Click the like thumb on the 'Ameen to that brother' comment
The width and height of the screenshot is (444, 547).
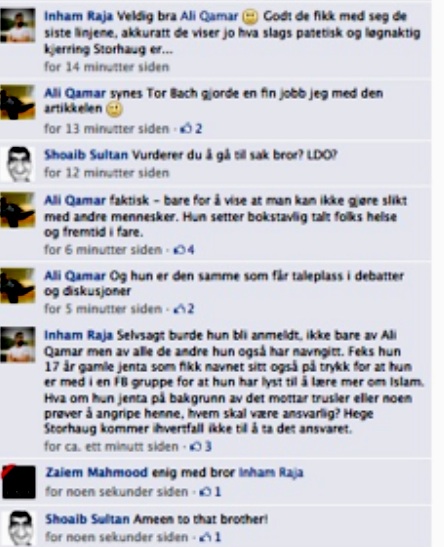(x=205, y=537)
